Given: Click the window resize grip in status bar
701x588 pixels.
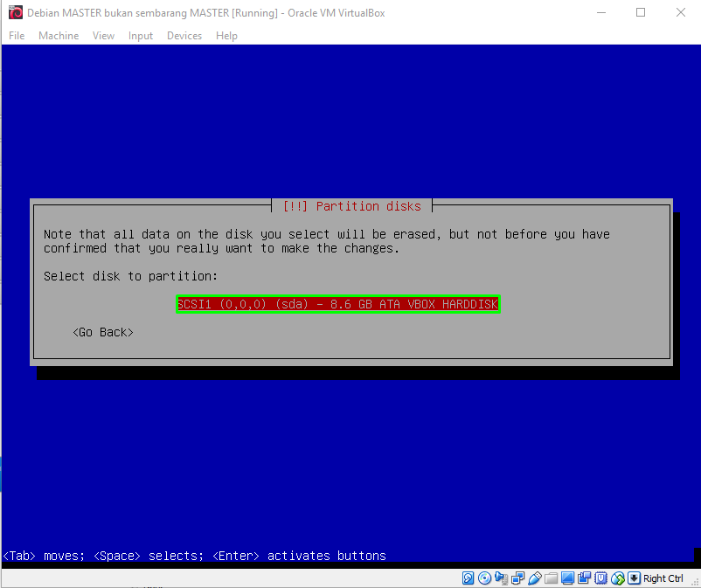Looking at the screenshot, I should pyautogui.click(x=695, y=581).
